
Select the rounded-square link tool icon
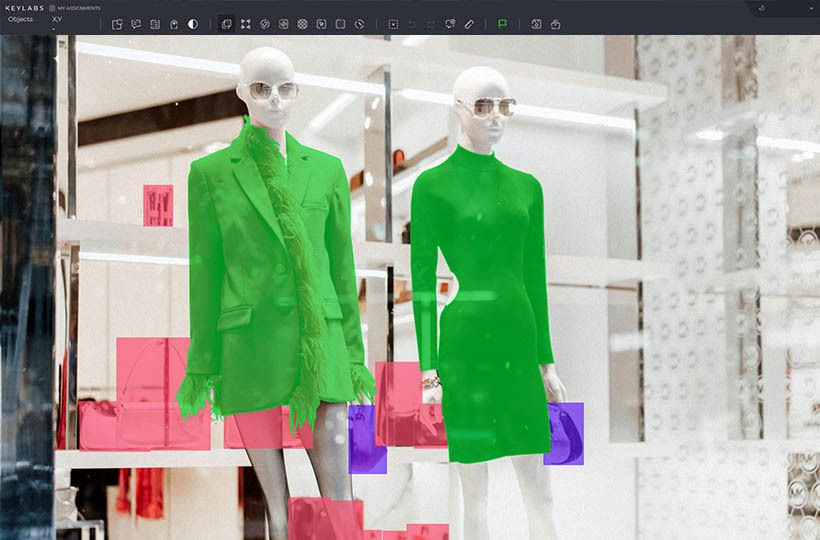point(283,24)
